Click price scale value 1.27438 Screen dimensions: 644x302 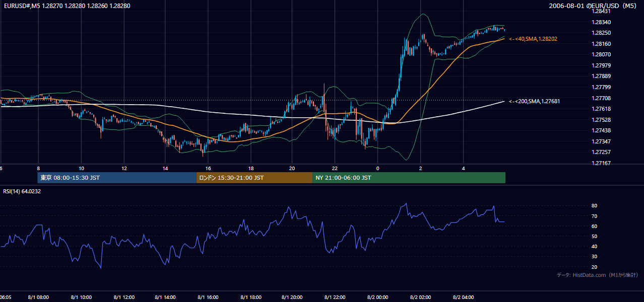coord(601,130)
